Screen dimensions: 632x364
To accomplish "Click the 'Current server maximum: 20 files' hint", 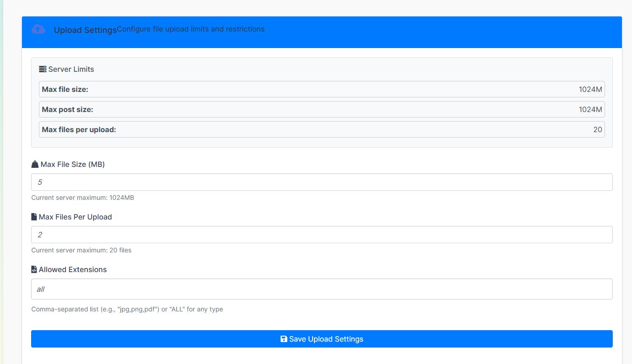I will click(x=81, y=250).
